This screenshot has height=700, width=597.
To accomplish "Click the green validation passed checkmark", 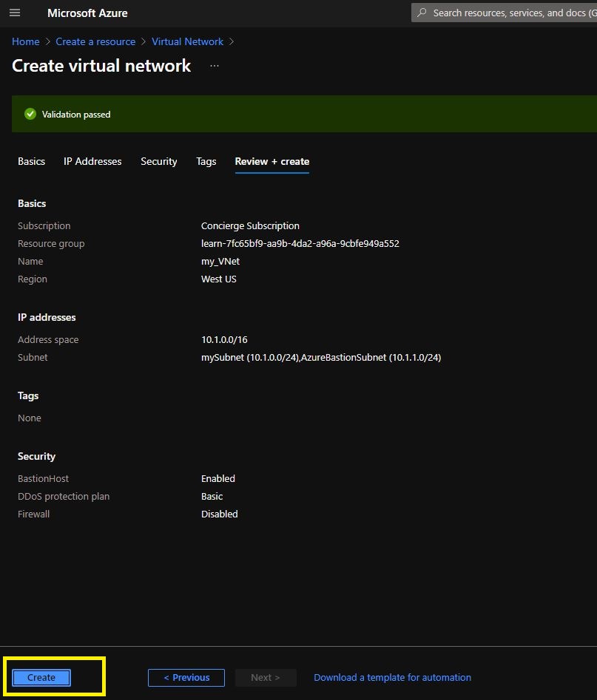I will [30, 115].
